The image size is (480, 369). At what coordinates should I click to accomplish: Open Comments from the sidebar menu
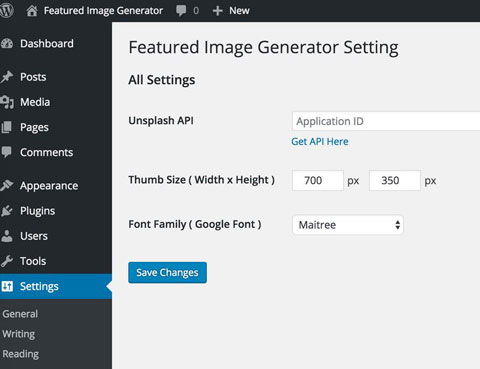coord(46,152)
